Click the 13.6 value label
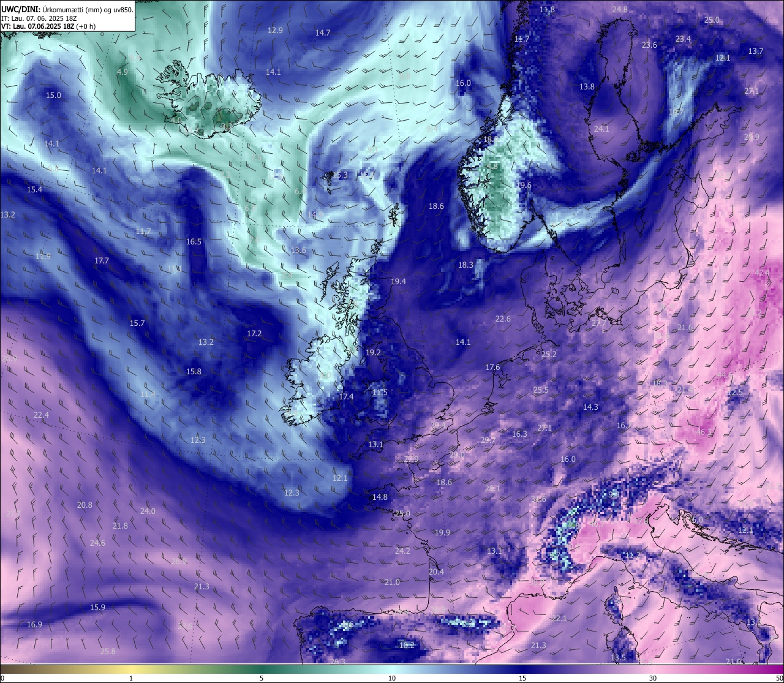 pyautogui.click(x=298, y=251)
